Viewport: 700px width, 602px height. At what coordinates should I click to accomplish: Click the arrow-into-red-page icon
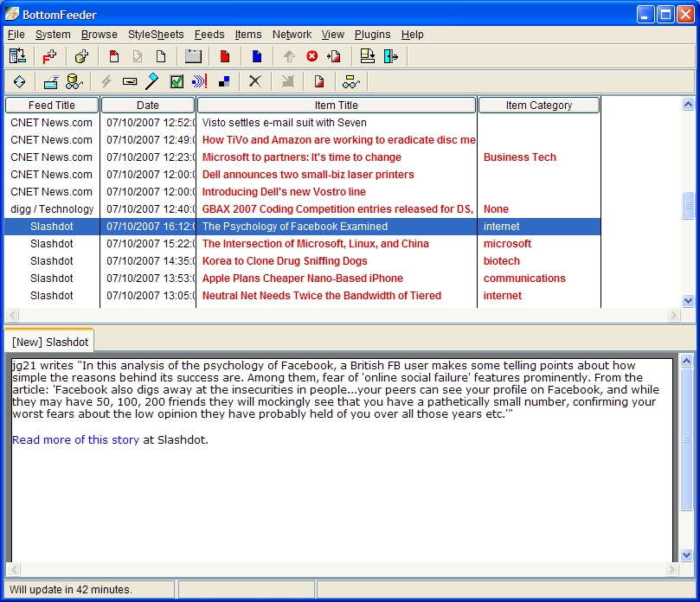click(x=334, y=57)
